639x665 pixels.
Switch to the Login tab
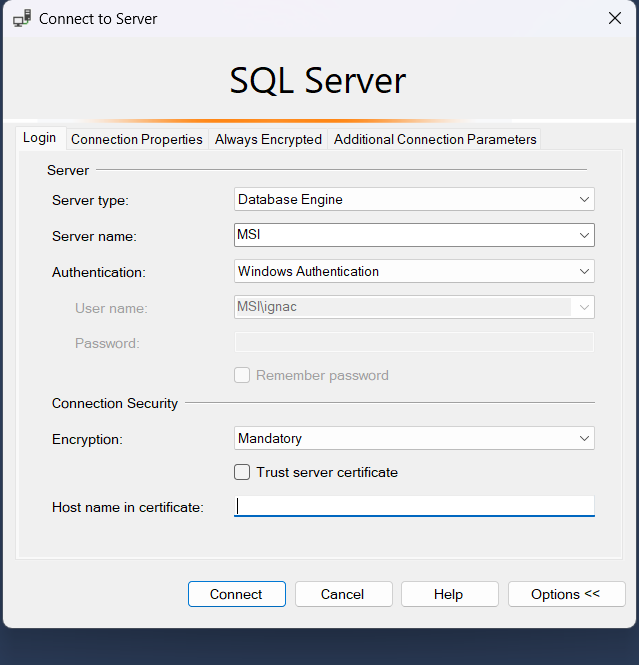[40, 138]
